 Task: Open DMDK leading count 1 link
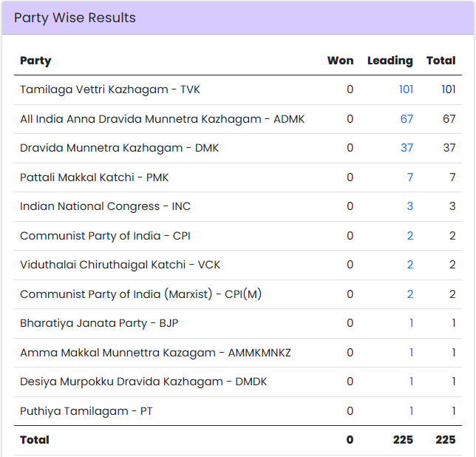point(411,382)
